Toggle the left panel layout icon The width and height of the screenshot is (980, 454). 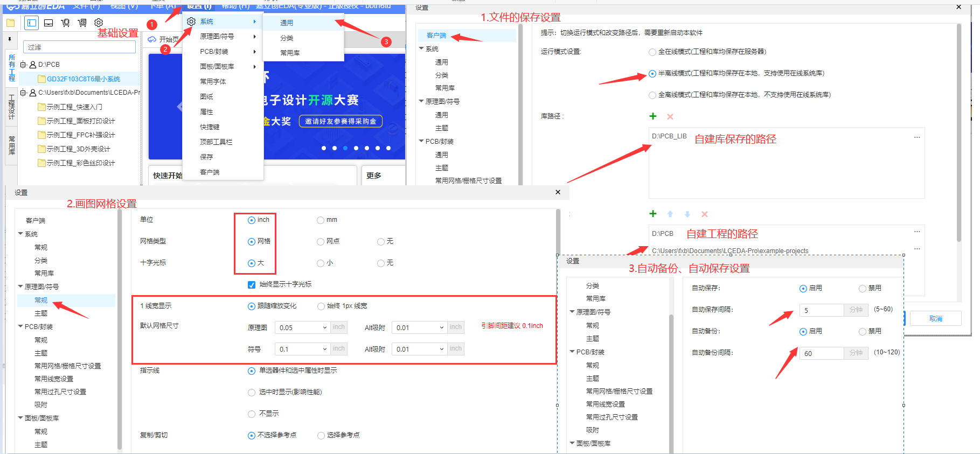[x=32, y=23]
